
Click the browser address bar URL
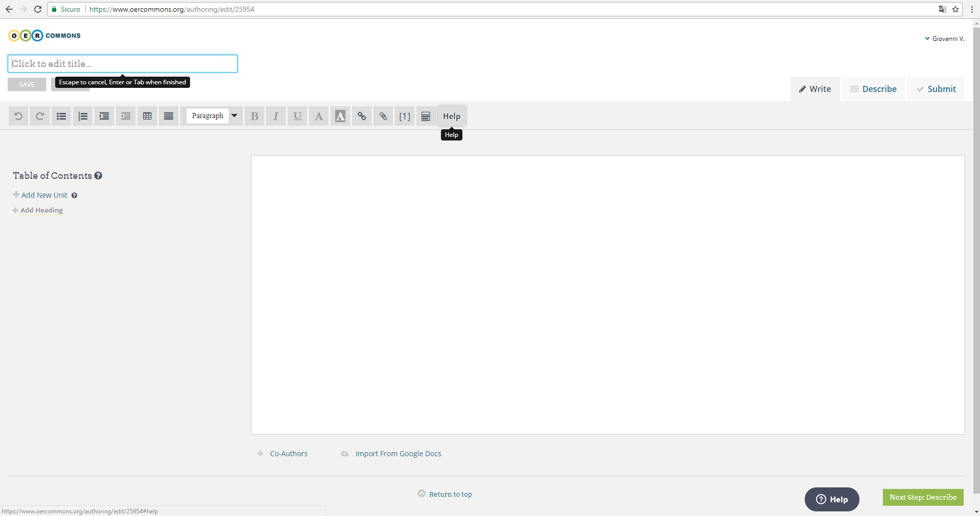(172, 9)
